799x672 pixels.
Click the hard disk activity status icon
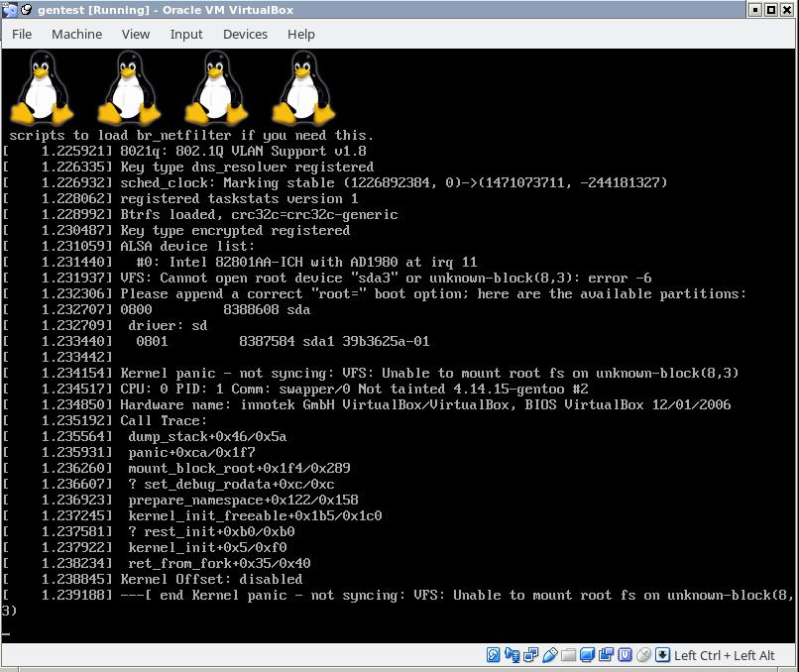click(x=494, y=655)
